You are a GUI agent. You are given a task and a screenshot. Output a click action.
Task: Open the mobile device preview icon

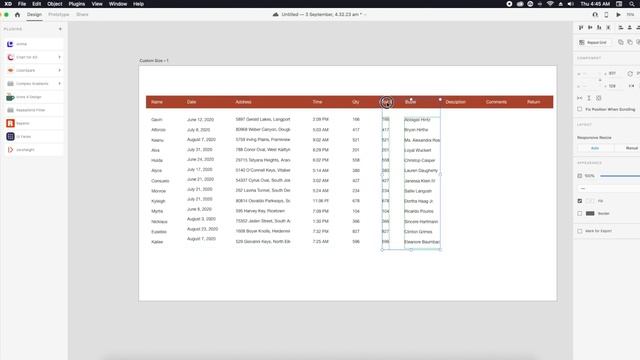[x=606, y=15]
